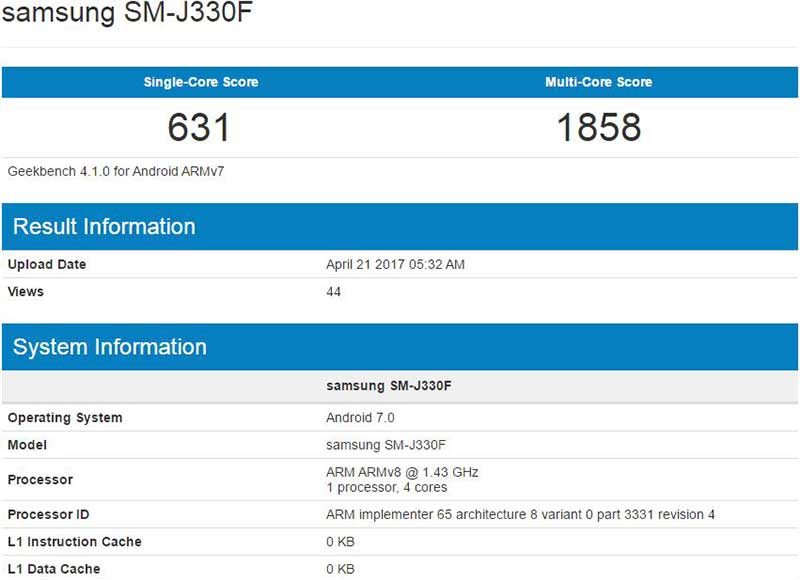Click the multi-core score value 1858

(x=598, y=127)
